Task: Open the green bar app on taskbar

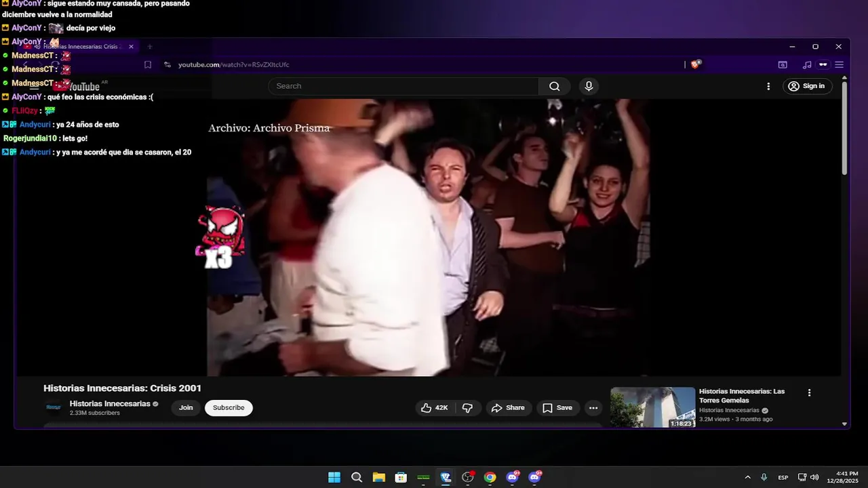Action: tap(423, 477)
